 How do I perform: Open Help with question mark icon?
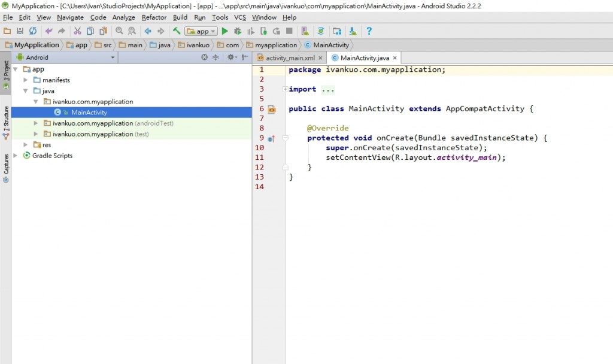(369, 31)
